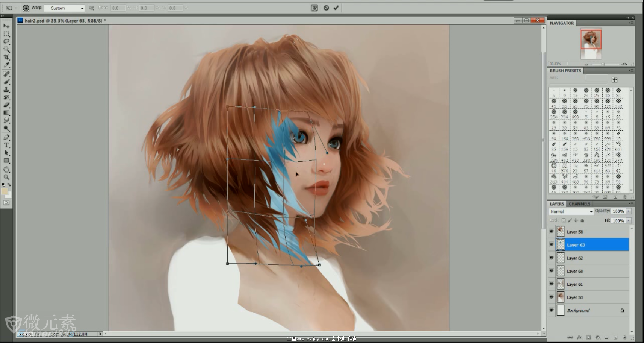Hide Layer 58 visibility eye
The height and width of the screenshot is (343, 644).
(x=551, y=231)
